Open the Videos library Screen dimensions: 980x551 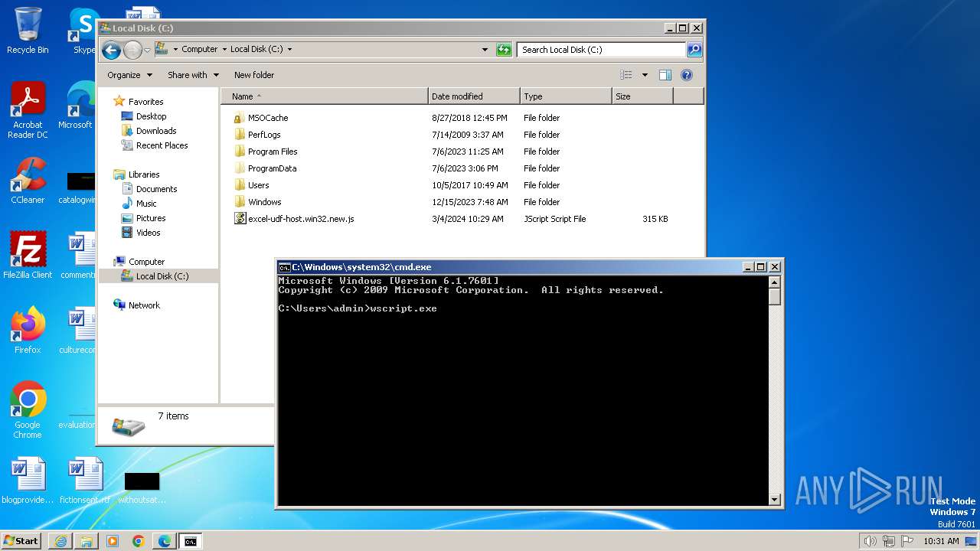click(x=149, y=233)
